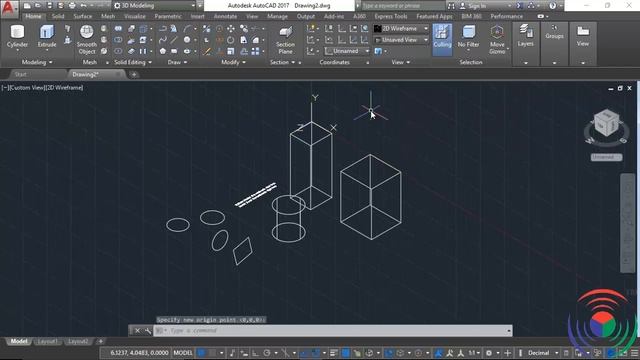Click the No Filter selection icon
Screen dimensions: 640x360
point(468,36)
